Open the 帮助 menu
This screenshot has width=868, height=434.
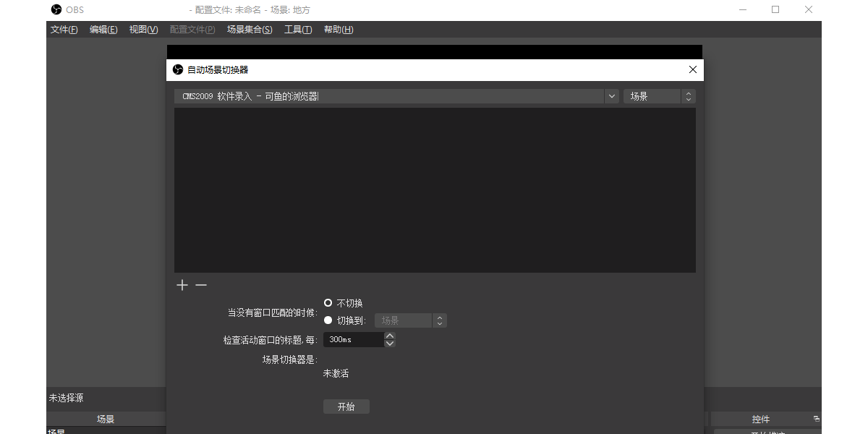coord(338,30)
